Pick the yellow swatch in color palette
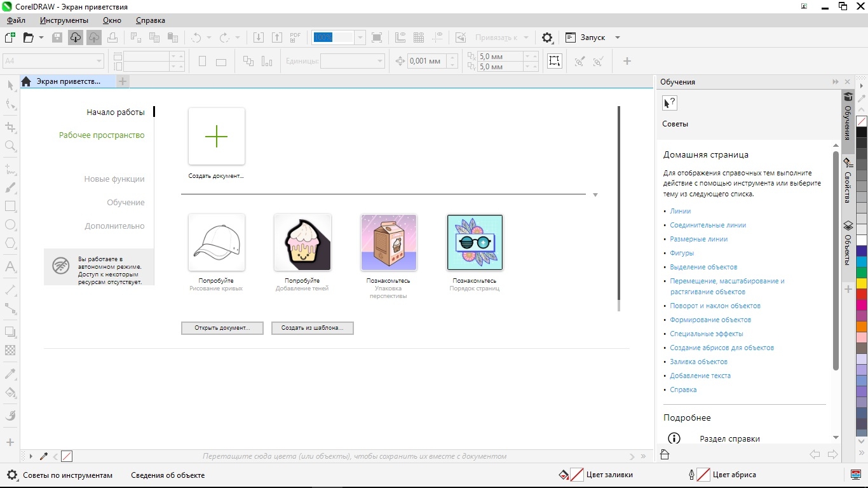The image size is (868, 488). (862, 283)
